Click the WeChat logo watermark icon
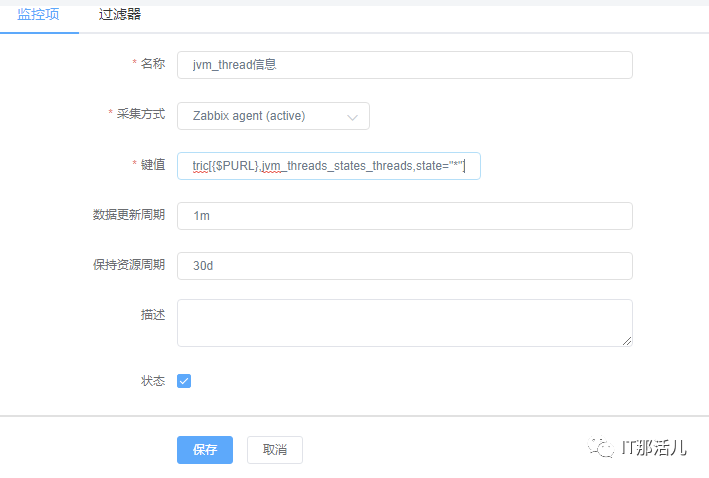The height and width of the screenshot is (478, 709). point(601,447)
